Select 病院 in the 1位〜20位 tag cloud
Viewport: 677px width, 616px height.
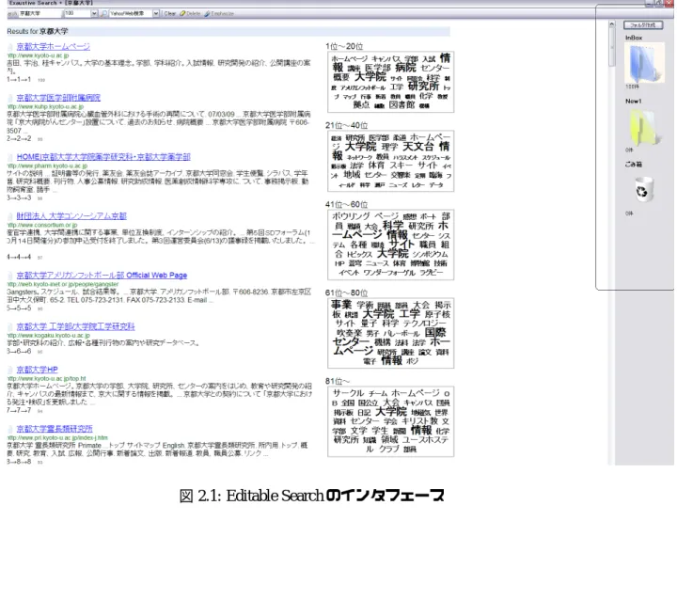coord(405,68)
